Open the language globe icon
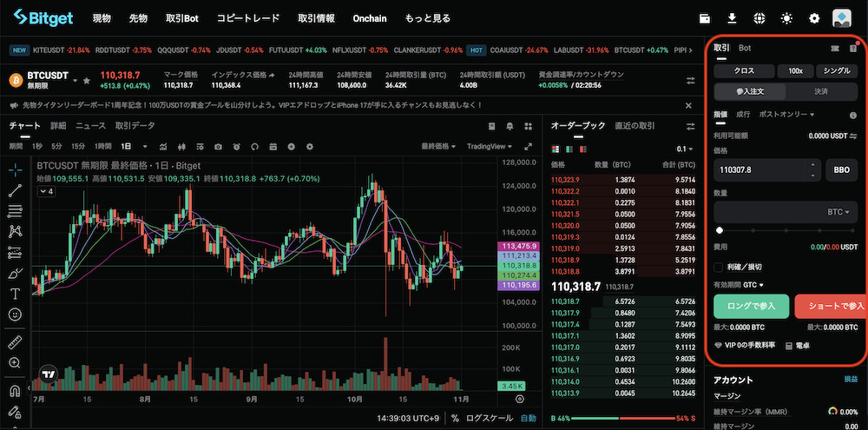 (x=759, y=18)
